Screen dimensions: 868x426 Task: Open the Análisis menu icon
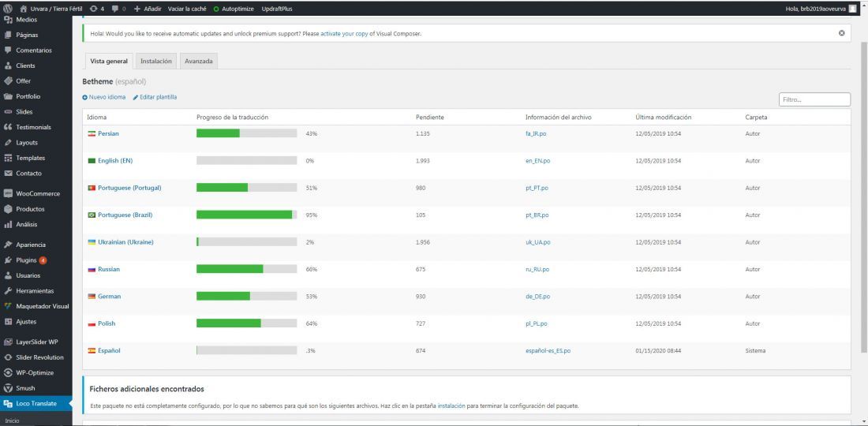click(8, 225)
